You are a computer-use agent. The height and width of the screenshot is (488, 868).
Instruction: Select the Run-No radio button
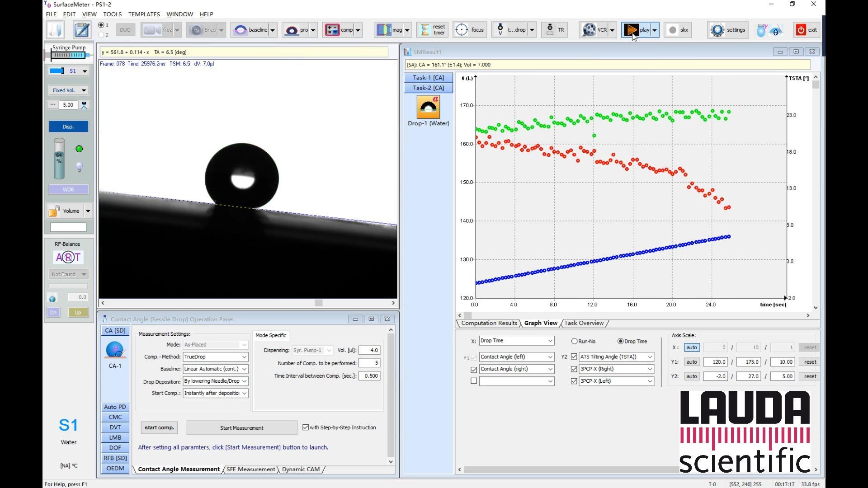point(574,341)
